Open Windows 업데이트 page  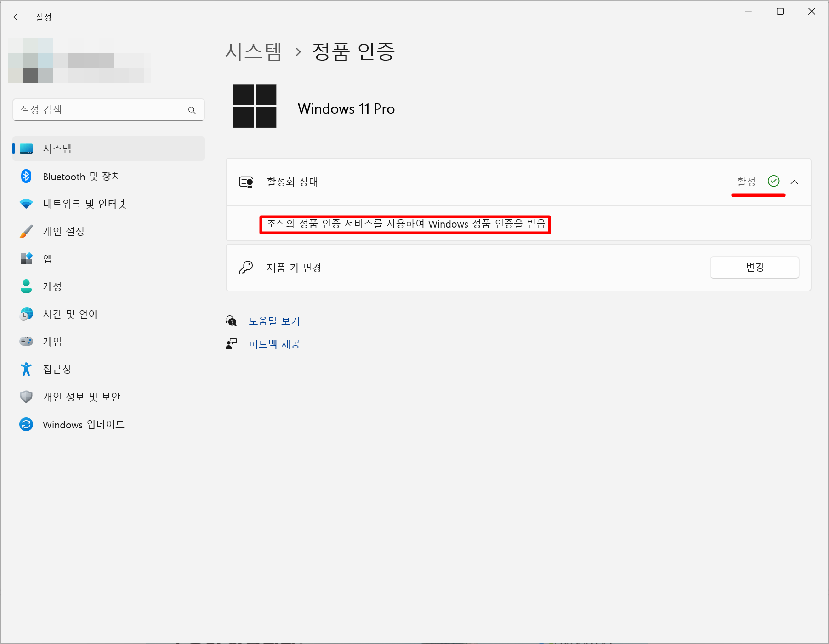(x=108, y=424)
